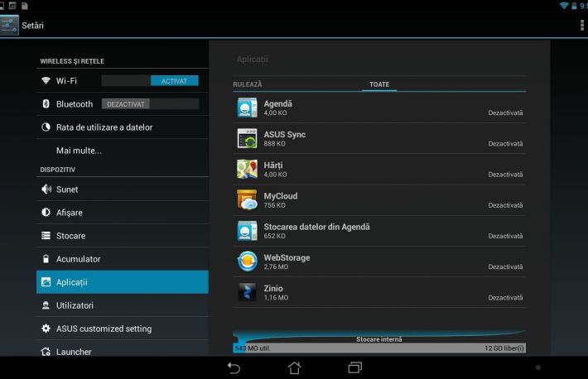Tap the WebStorage app icon
The width and height of the screenshot is (588, 379).
coord(248,261)
